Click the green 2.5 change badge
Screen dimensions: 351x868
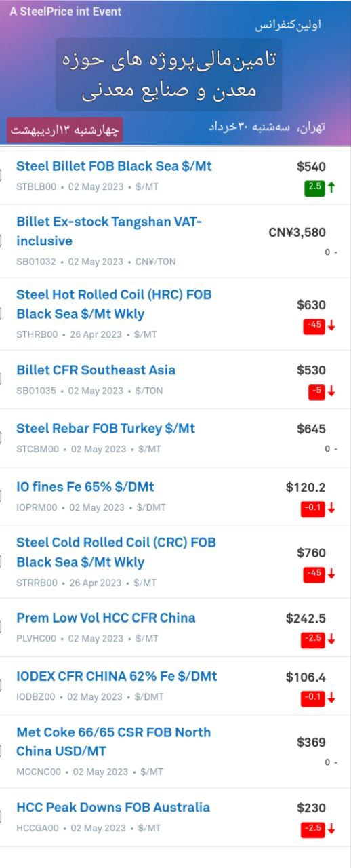[x=314, y=187]
